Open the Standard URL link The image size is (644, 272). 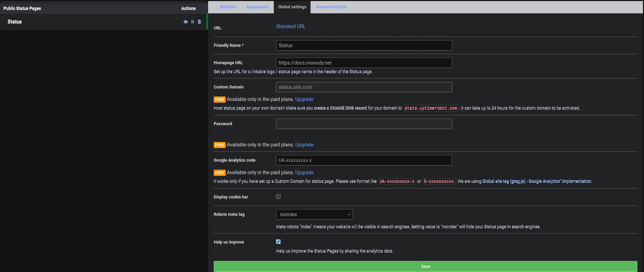click(291, 26)
